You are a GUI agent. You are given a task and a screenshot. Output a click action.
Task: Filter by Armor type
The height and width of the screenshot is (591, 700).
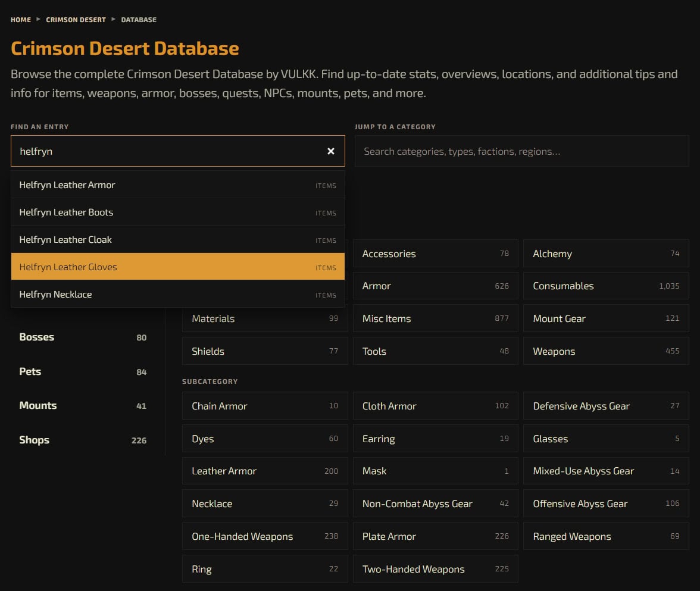pos(435,286)
